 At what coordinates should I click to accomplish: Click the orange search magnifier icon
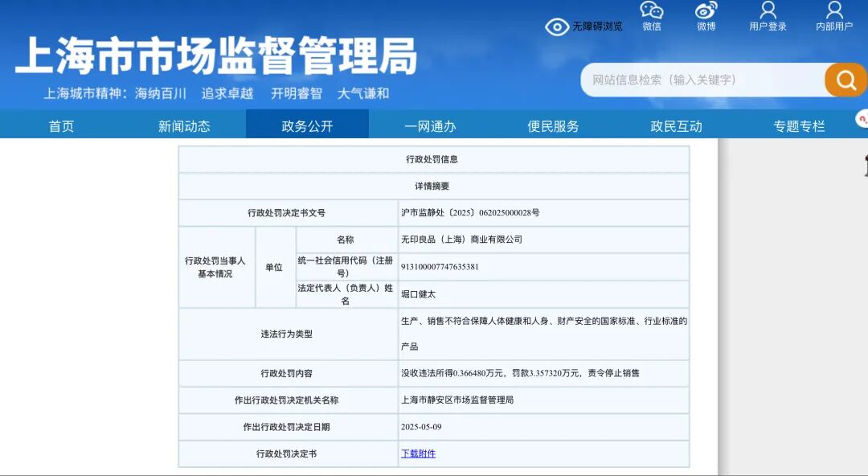click(845, 80)
